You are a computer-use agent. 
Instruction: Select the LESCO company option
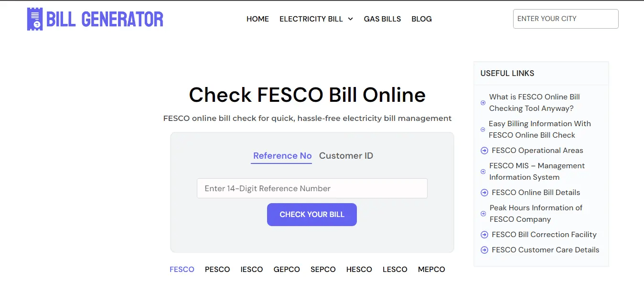click(x=395, y=269)
